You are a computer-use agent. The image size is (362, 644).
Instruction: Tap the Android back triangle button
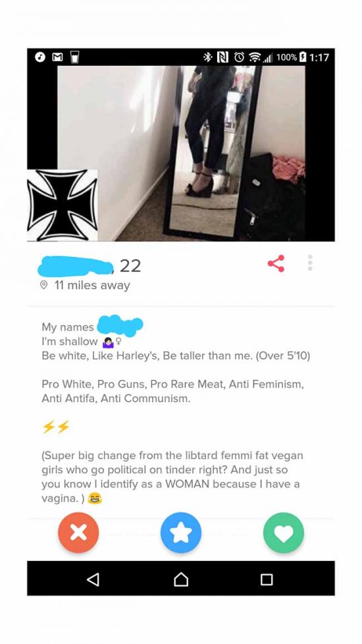point(93,579)
